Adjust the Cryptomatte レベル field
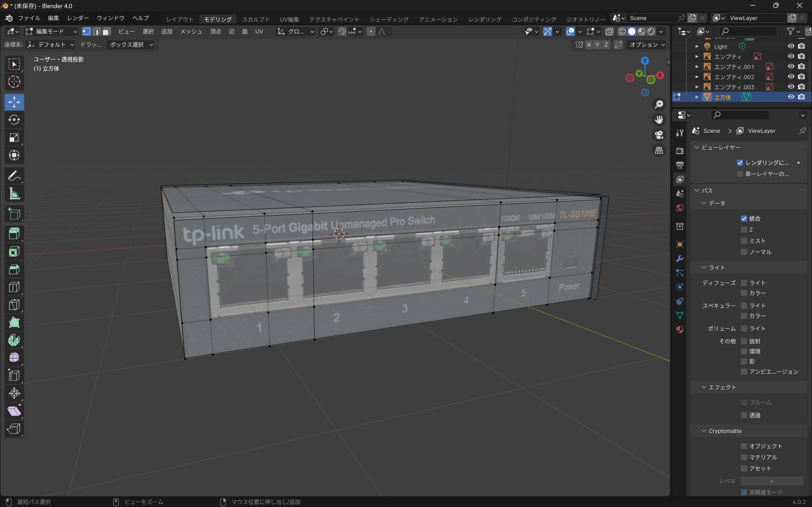Screen dimensions: 812x507 771,481
